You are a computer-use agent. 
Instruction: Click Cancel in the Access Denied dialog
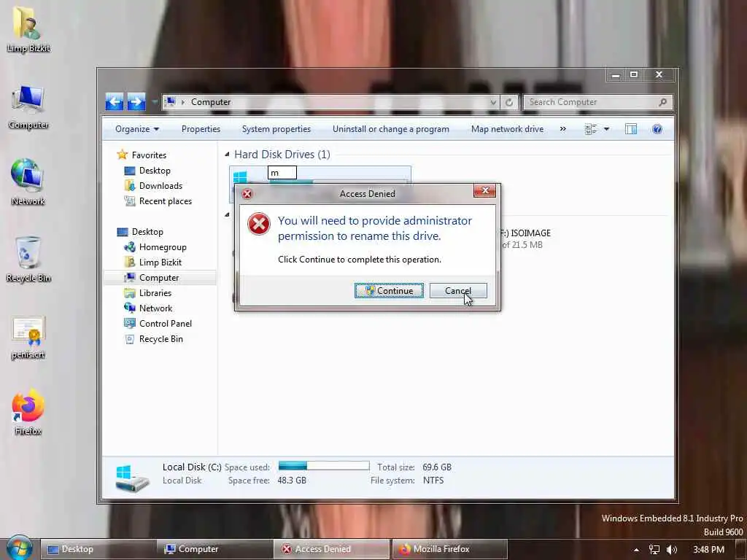click(458, 290)
